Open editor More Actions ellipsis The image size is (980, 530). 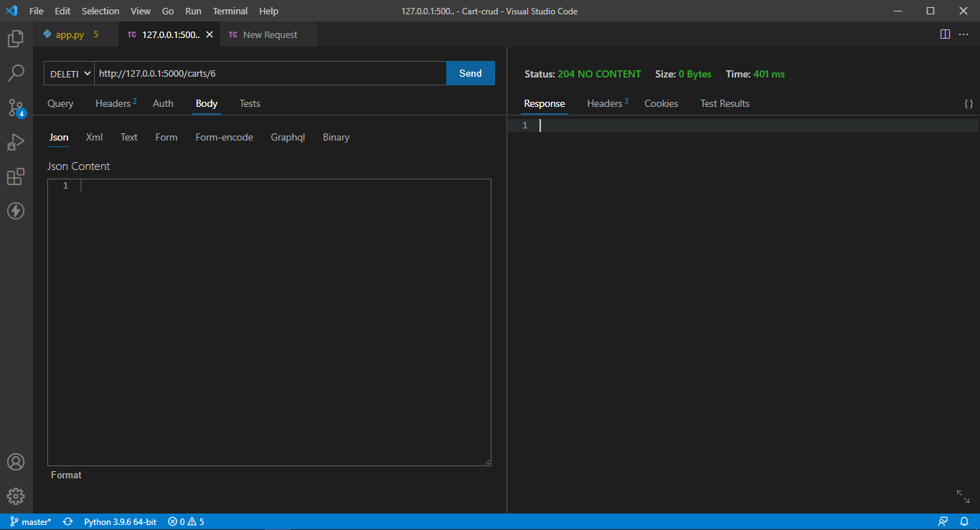tap(963, 34)
